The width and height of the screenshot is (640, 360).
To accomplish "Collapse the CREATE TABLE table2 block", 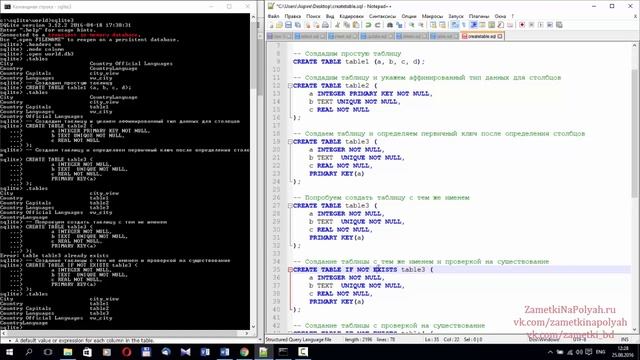I will pyautogui.click(x=290, y=86).
